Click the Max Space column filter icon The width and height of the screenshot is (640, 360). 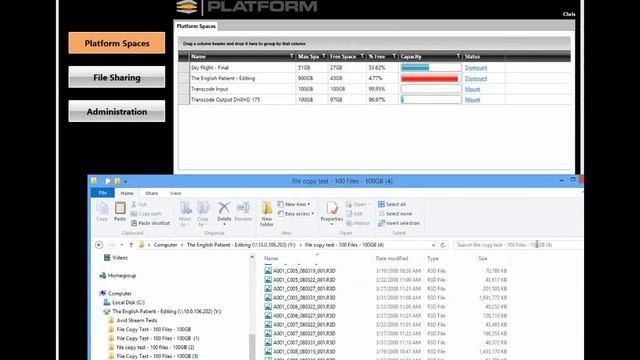click(324, 56)
